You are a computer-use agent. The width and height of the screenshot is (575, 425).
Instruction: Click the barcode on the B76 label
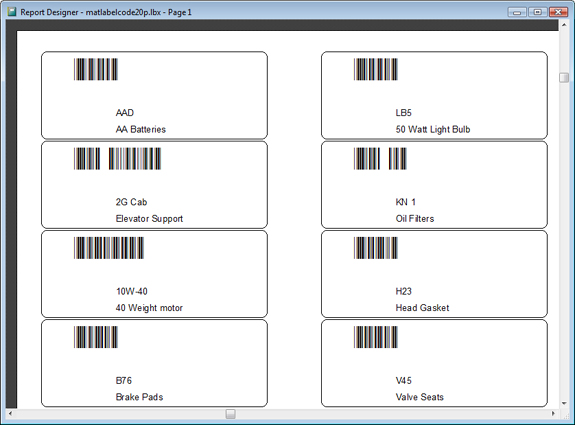(x=96, y=337)
